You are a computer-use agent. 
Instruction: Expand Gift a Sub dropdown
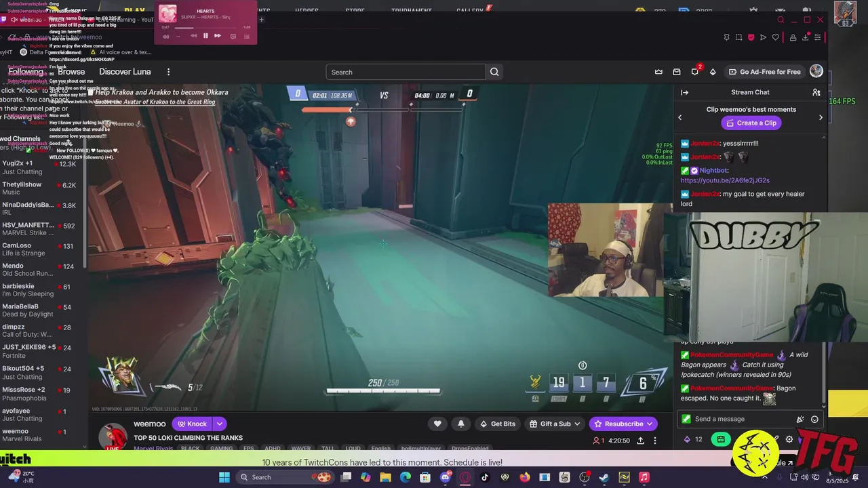coord(577,424)
